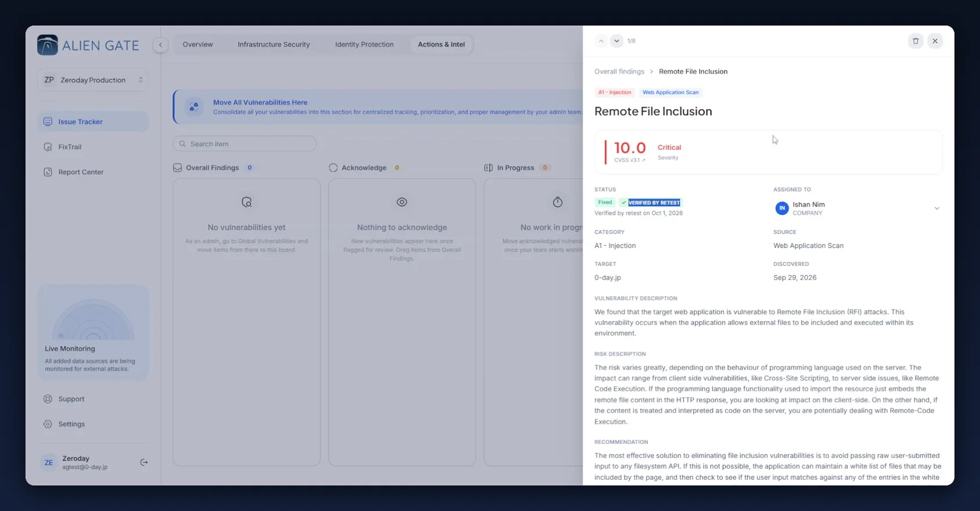Screen dimensions: 980x511
Task: Click the Ishan Nim avatar icon
Action: tap(782, 208)
